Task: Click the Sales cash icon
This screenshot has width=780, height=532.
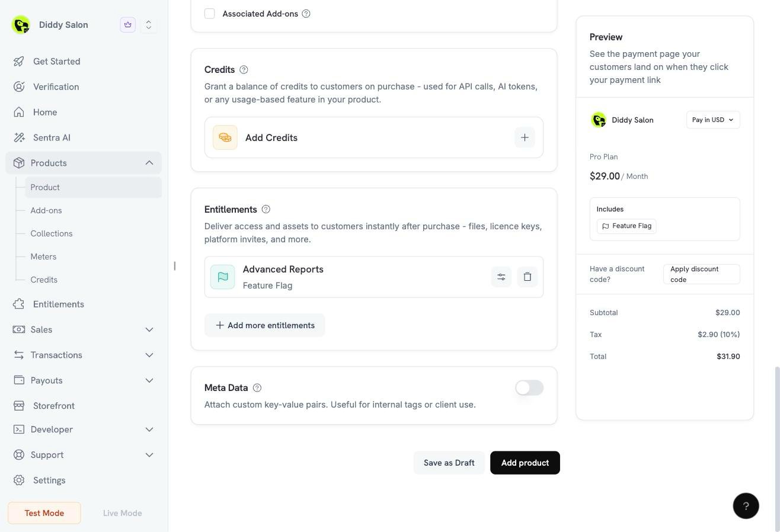Action: point(19,330)
